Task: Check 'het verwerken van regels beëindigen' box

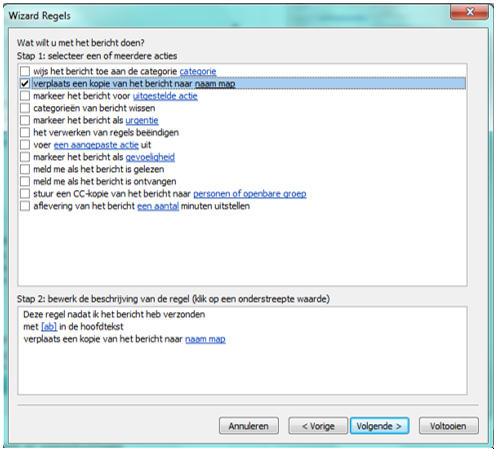Action: [25, 133]
